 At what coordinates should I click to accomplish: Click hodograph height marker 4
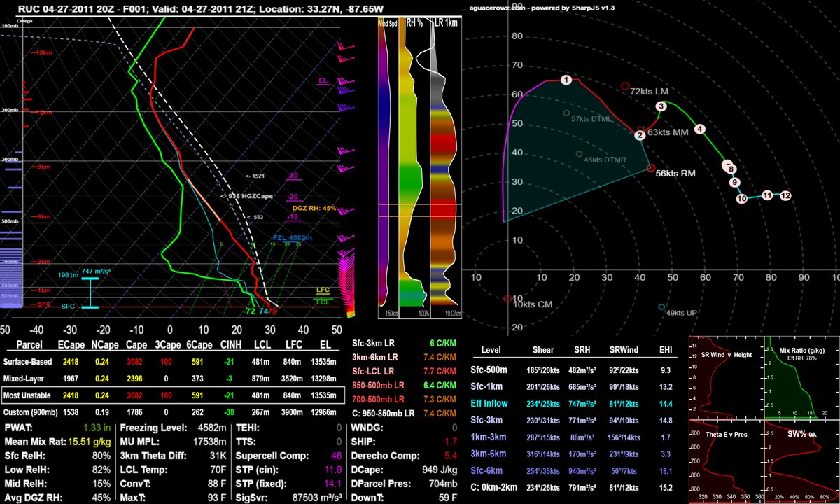pos(699,128)
